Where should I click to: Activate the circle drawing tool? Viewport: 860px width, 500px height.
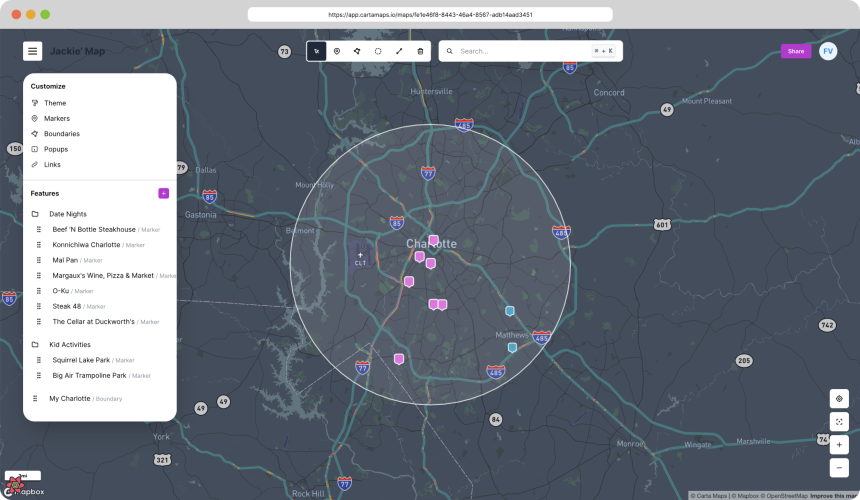point(378,51)
